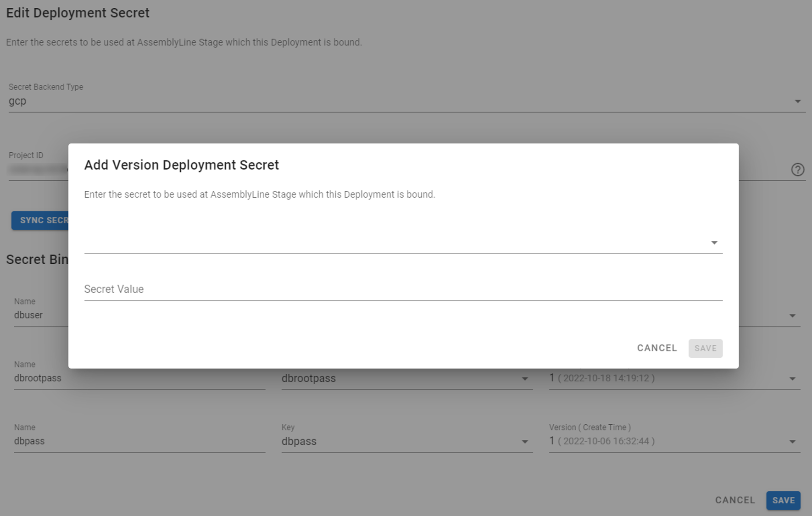Click the blurred Project ID field
Screen dimensions: 812x516
pyautogui.click(x=38, y=170)
